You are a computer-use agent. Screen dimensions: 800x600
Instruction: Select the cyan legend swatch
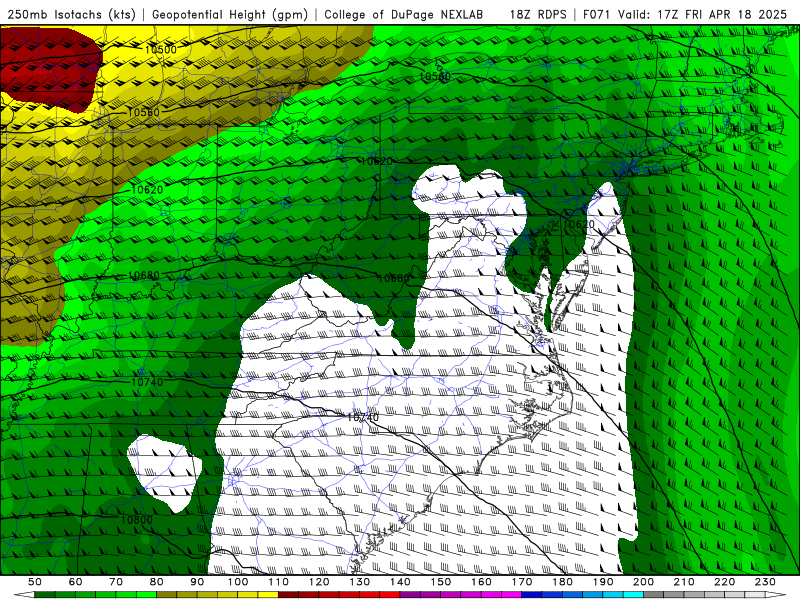(633, 595)
